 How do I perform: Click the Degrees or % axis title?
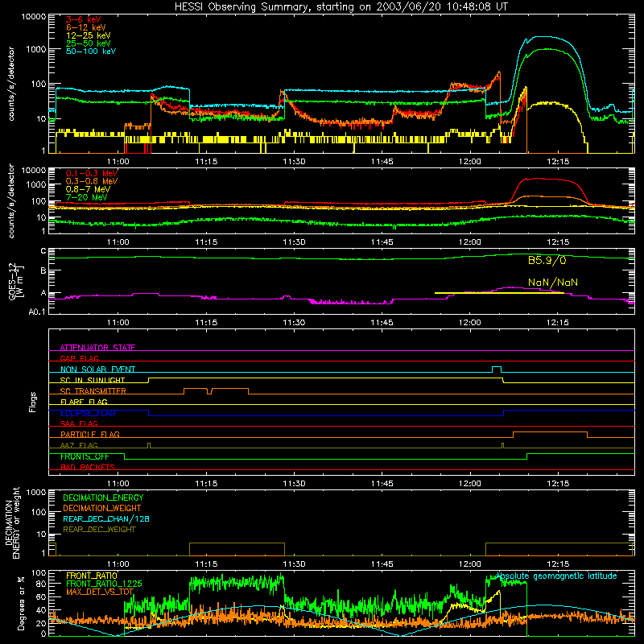point(21,604)
